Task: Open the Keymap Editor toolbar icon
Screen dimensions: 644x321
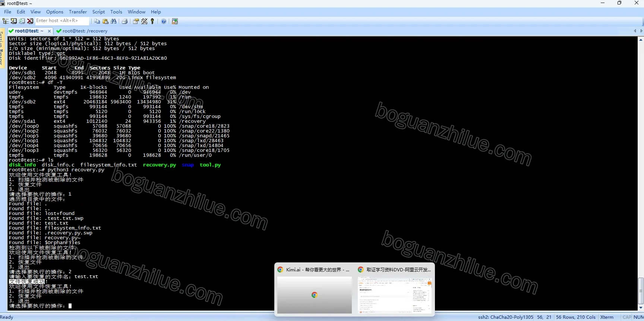Action: click(x=144, y=21)
